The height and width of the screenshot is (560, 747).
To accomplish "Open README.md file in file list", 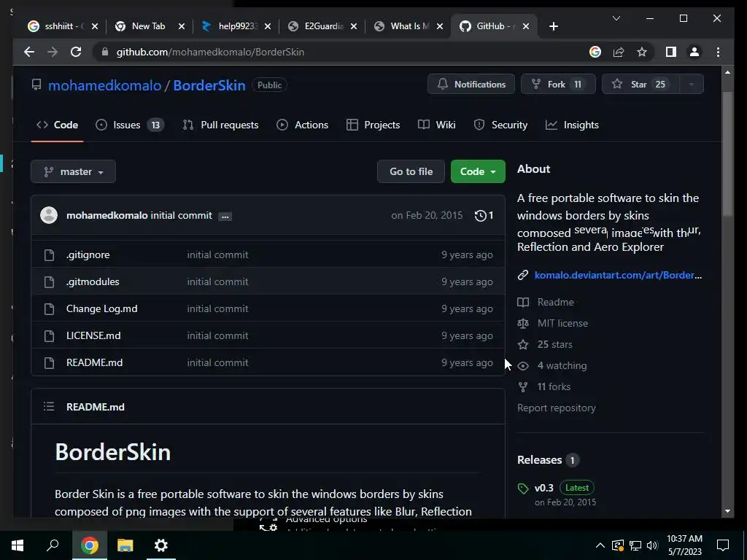I will point(94,362).
